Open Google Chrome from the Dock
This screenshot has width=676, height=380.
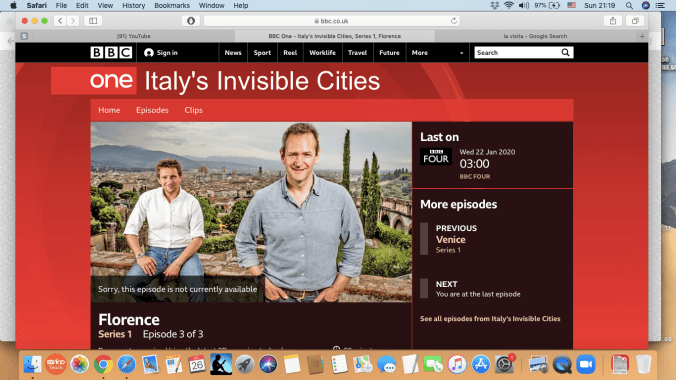click(x=103, y=364)
